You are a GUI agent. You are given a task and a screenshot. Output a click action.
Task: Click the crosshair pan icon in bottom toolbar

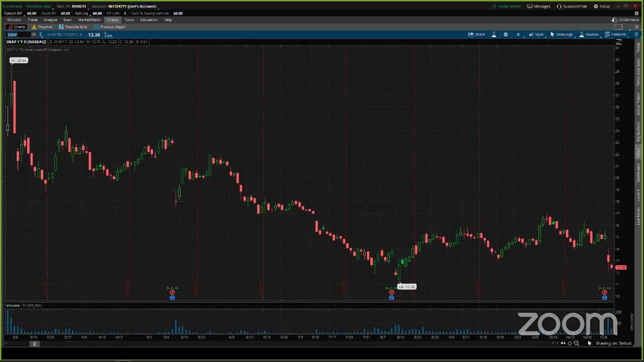570,343
